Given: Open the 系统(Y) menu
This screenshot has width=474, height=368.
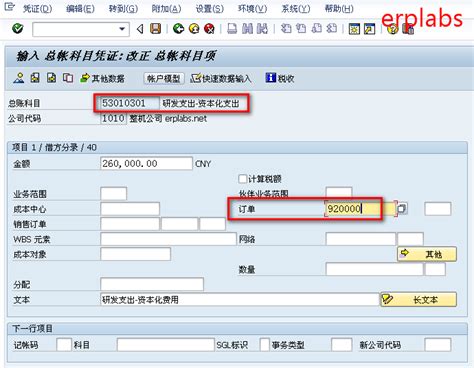Looking at the screenshot, I should [296, 8].
